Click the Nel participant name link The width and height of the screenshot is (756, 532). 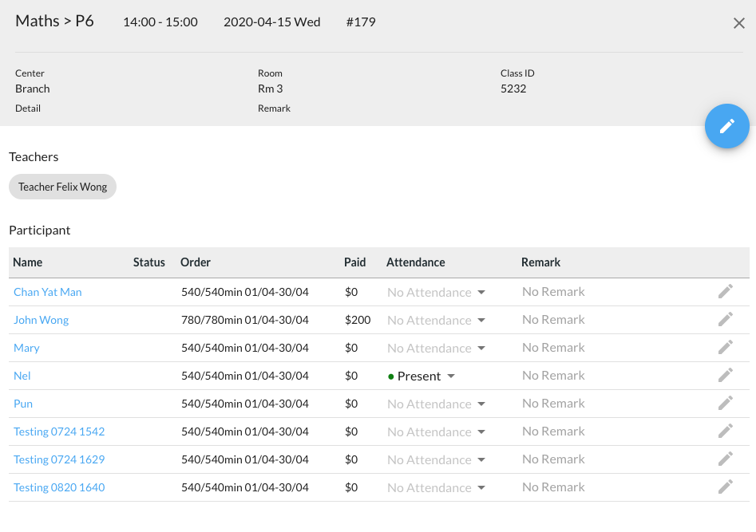coord(22,376)
